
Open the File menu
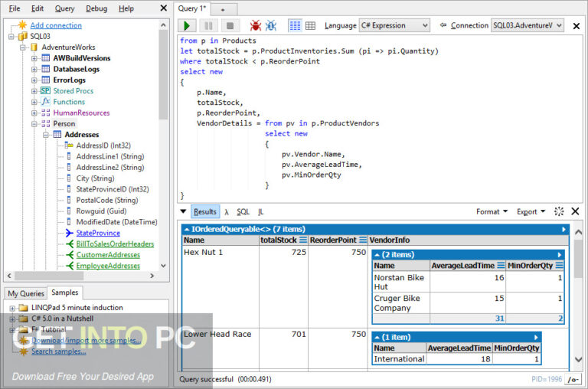(15, 8)
